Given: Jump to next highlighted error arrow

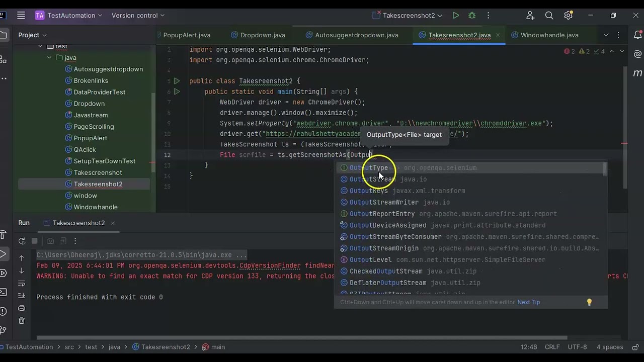Looking at the screenshot, I should (x=622, y=51).
